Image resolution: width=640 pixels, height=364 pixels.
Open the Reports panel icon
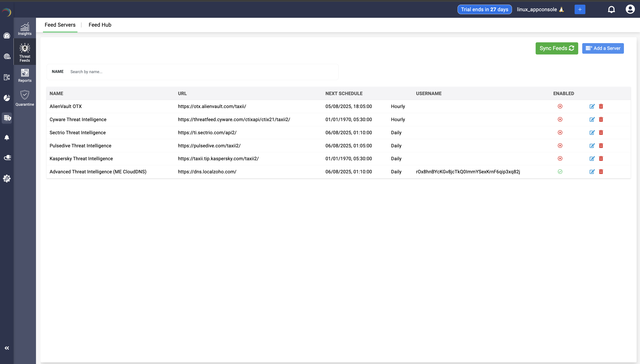coord(25,75)
